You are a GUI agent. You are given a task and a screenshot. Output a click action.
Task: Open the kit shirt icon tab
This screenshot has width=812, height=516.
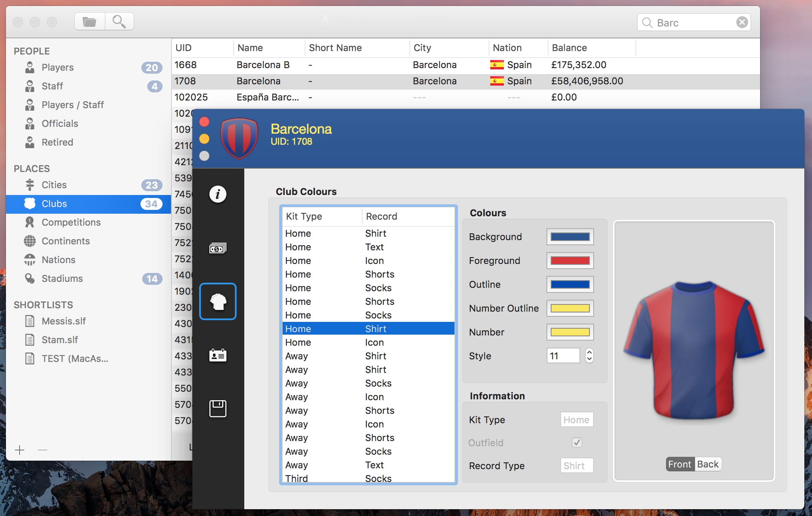218,301
